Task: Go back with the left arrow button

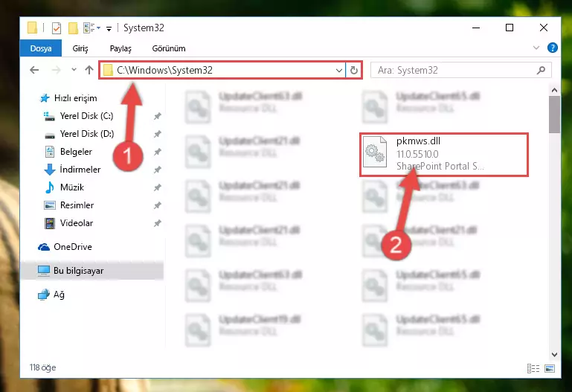Action: pos(34,70)
